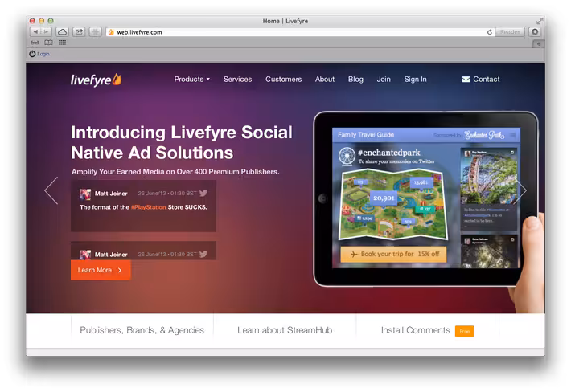
Task: Open a new tab with plus button
Action: 539,43
